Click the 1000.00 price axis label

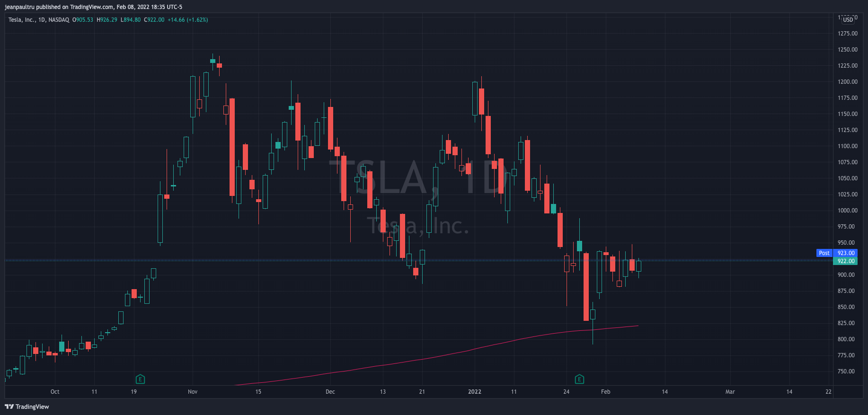click(x=847, y=211)
